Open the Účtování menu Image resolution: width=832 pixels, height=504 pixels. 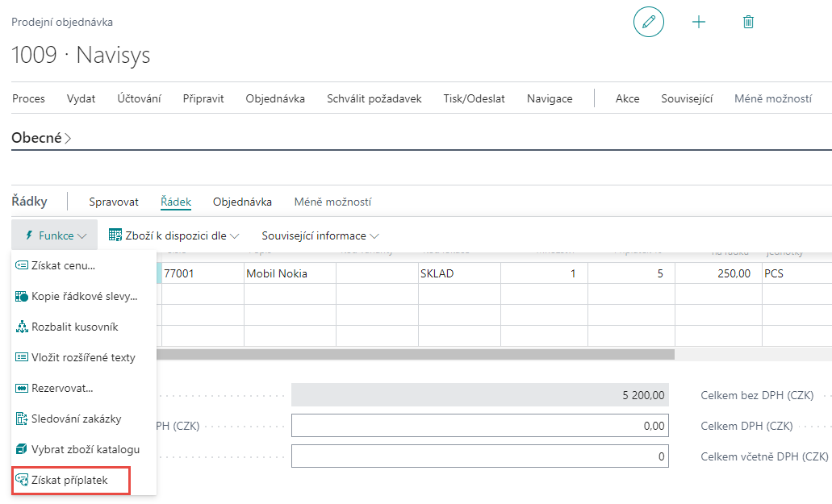[139, 98]
